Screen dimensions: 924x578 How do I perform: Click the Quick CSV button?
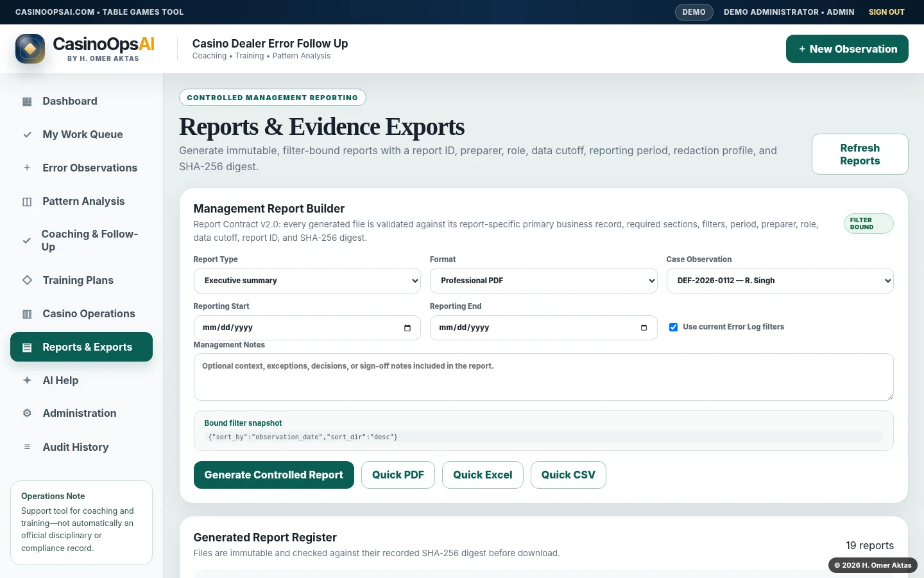click(x=569, y=475)
